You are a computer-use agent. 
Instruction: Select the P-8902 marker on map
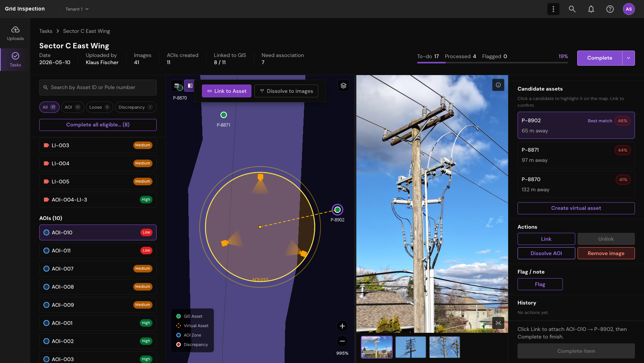[337, 209]
